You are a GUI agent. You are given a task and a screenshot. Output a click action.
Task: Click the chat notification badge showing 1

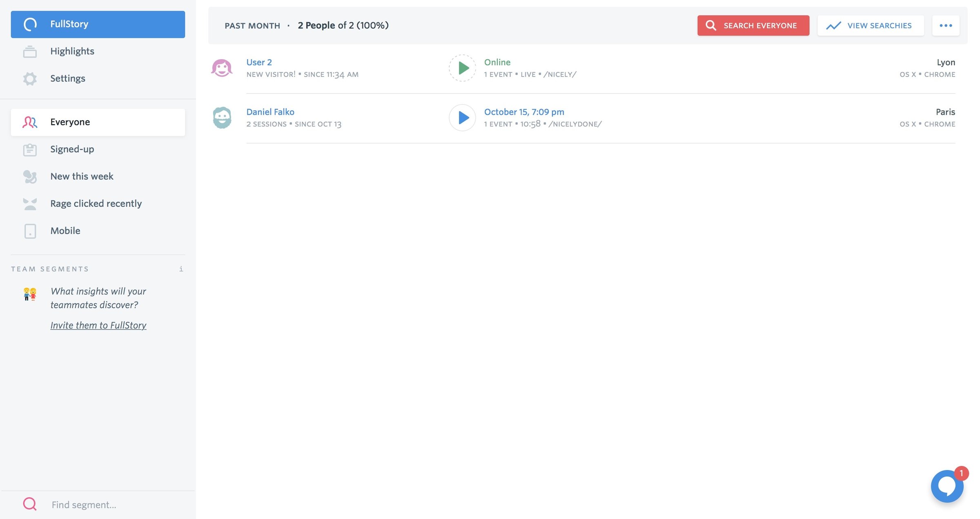coord(961,473)
